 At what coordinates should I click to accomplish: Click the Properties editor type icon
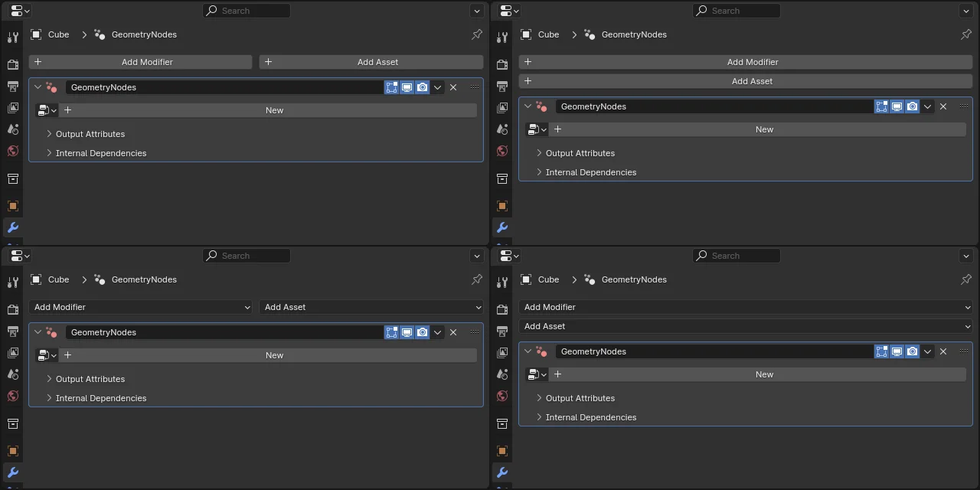[15, 10]
